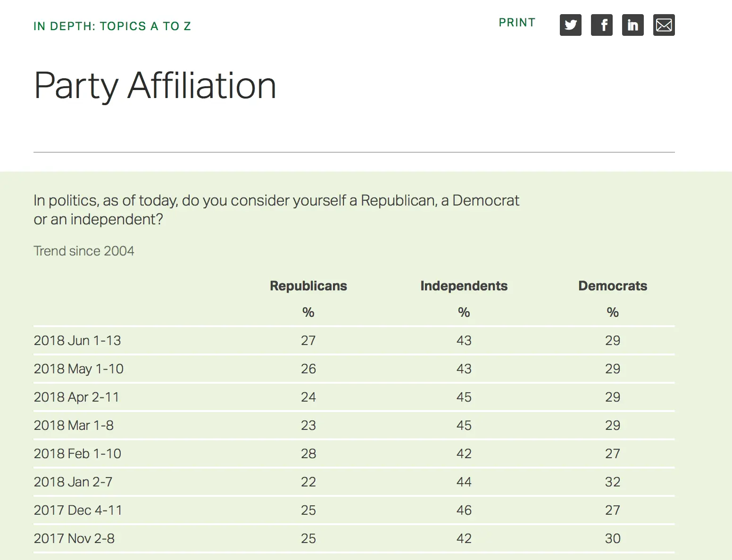Share the page on Facebook
Viewport: 732px width, 560px height.
pos(601,25)
